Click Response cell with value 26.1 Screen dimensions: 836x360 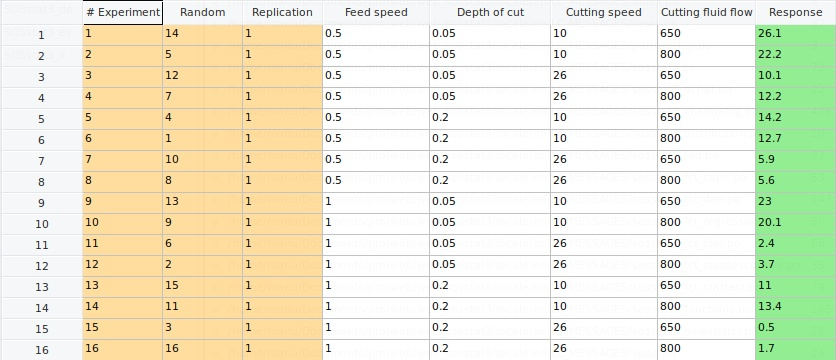pos(795,35)
